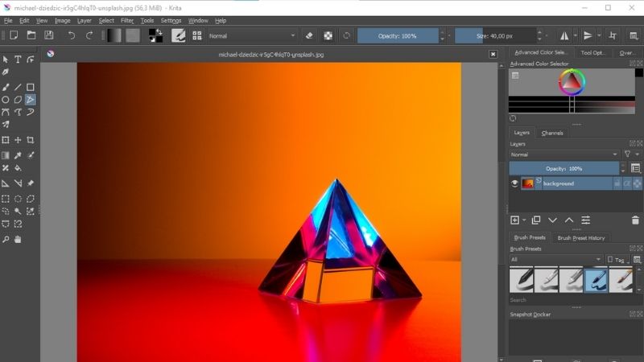The image size is (644, 362).
Task: Select the Gradient tool
Action: (x=6, y=155)
